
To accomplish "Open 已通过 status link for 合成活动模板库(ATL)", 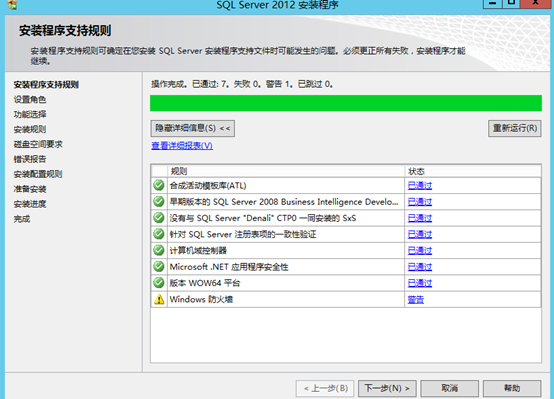I will [x=420, y=186].
